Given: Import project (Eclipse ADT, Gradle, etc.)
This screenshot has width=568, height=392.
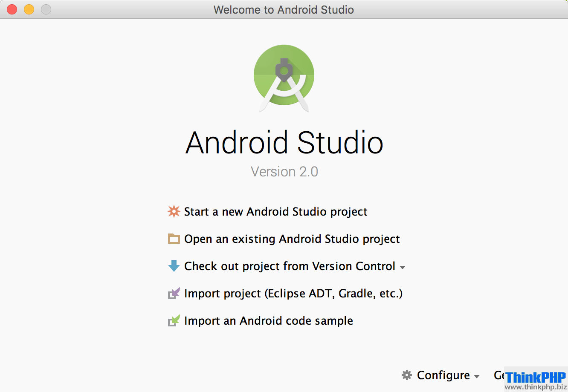Looking at the screenshot, I should [x=293, y=294].
